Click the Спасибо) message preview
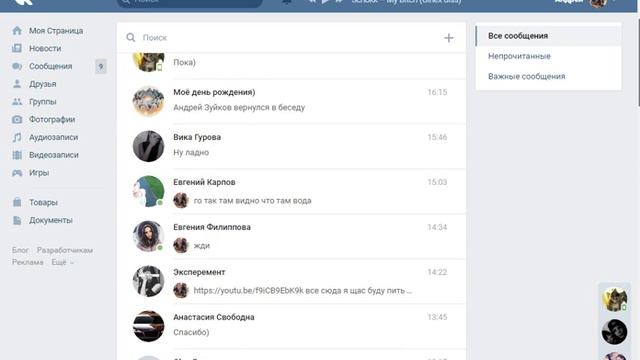The width and height of the screenshot is (640, 360). (191, 332)
